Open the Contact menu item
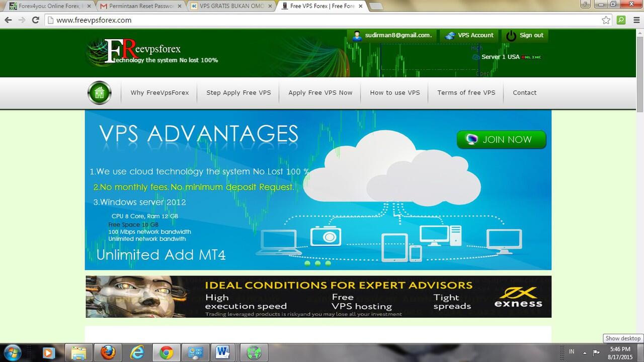 point(525,93)
